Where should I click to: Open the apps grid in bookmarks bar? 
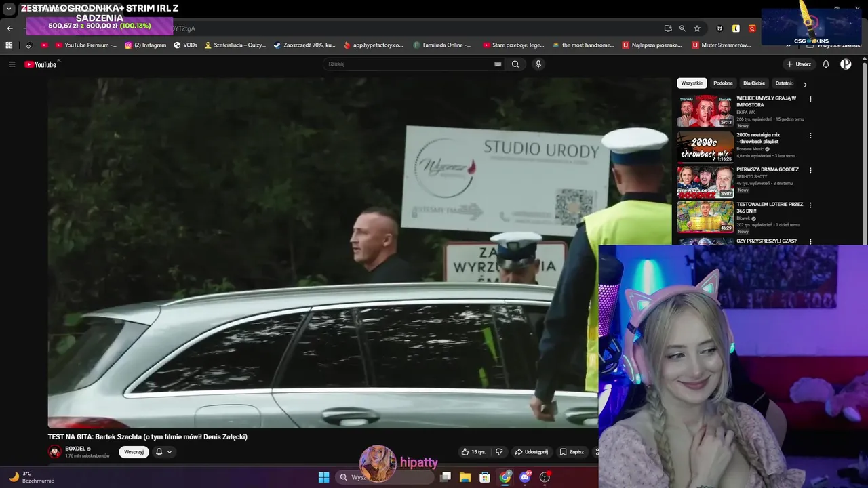tap(9, 45)
